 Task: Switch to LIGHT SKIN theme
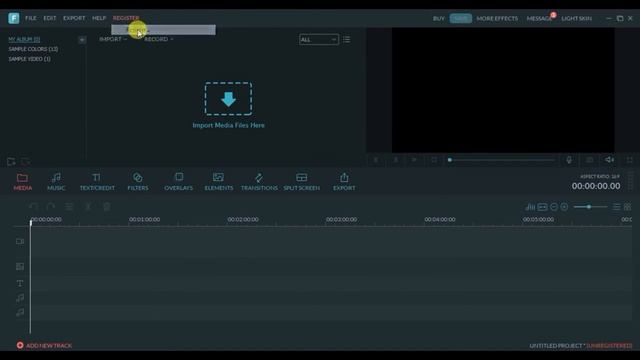click(576, 18)
